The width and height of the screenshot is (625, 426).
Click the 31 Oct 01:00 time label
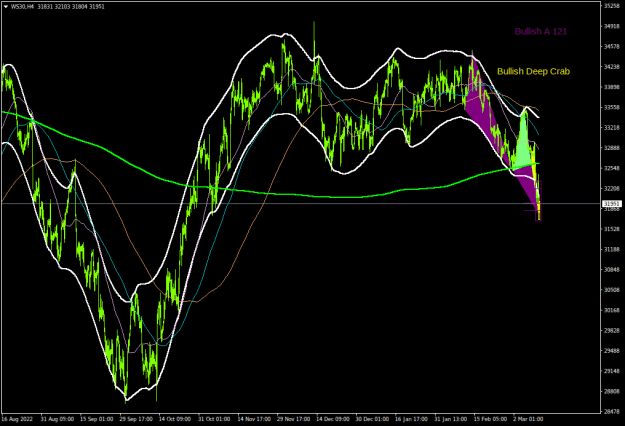pyautogui.click(x=214, y=419)
